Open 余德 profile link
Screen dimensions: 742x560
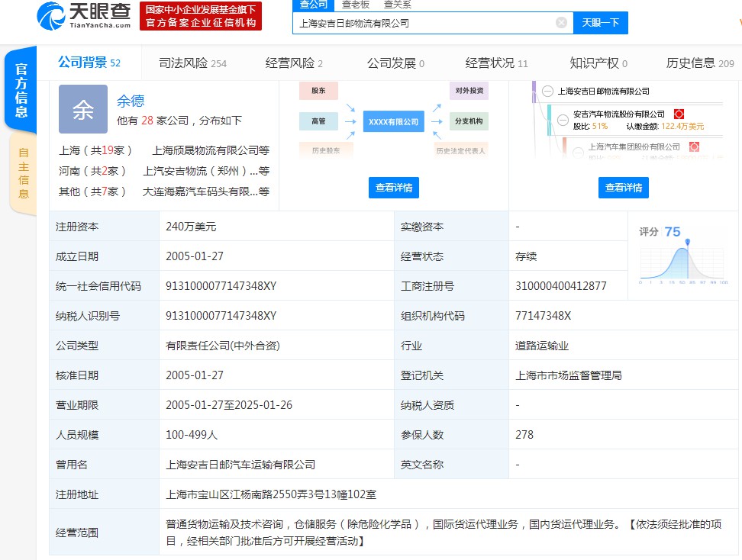(x=131, y=101)
